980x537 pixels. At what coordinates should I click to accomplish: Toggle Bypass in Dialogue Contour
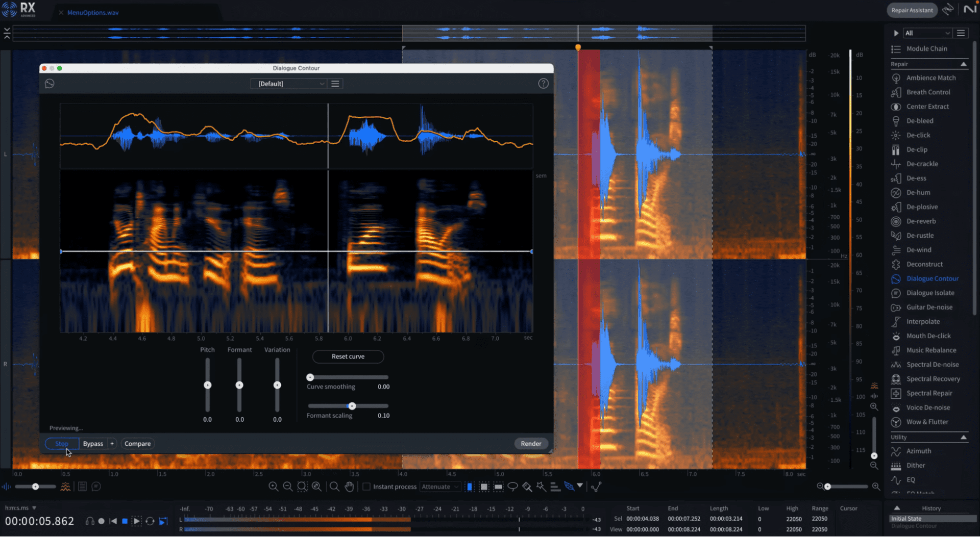93,444
